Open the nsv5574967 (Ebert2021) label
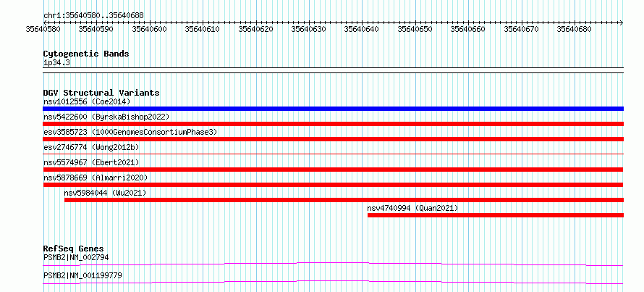 click(x=92, y=162)
